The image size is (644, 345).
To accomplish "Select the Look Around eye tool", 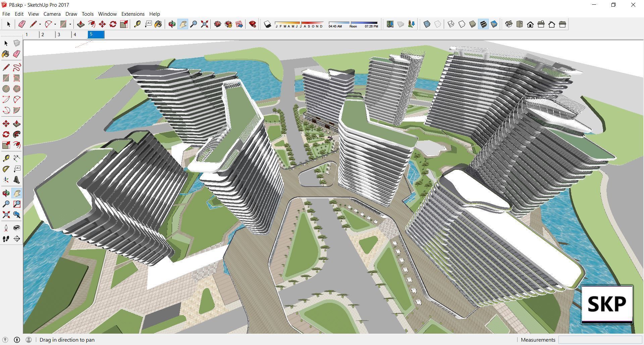I will click(17, 228).
